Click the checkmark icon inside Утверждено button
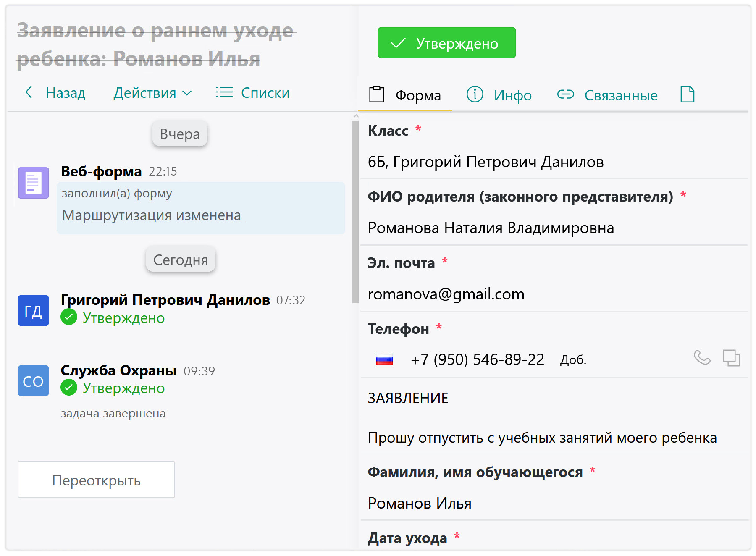Viewport: 756px width, 556px height. (x=398, y=43)
